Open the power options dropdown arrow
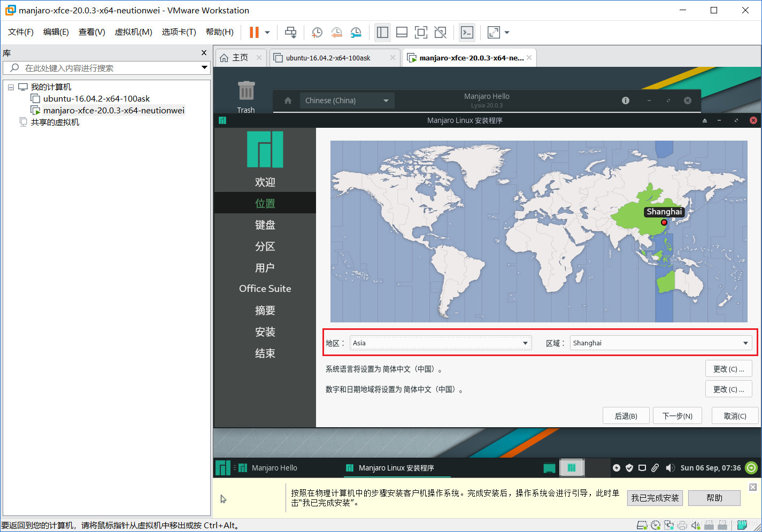 pos(267,33)
